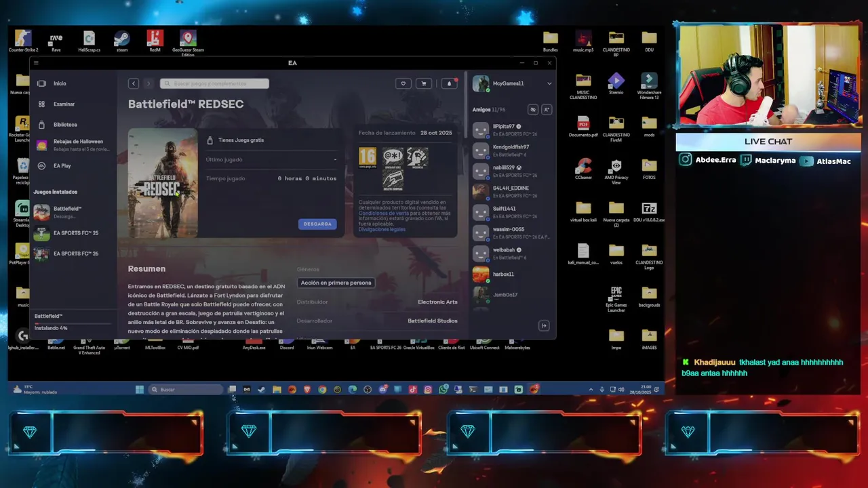Screen dimensions: 868x488
Task: Click the bad language rating icon
Action: pos(393,158)
